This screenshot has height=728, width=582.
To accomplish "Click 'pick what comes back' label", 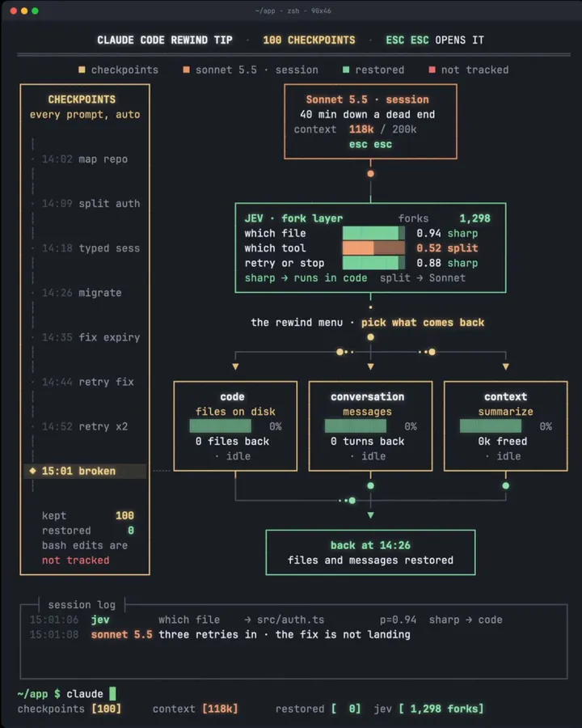I will [423, 323].
